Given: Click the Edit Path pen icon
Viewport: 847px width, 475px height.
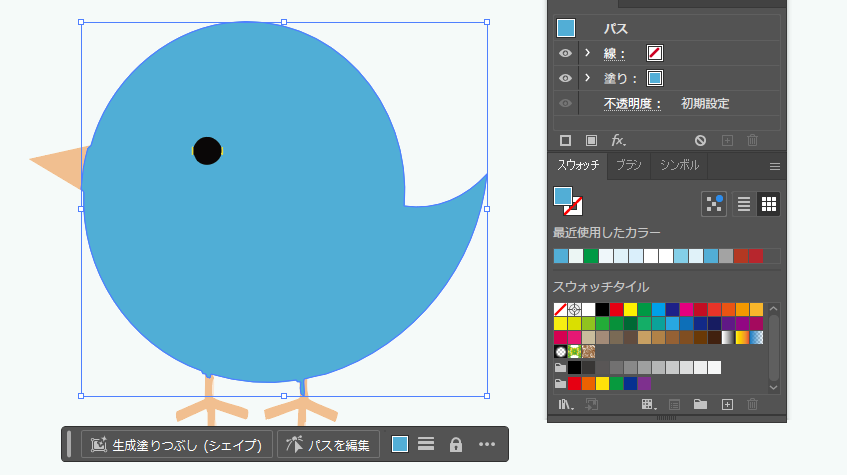Looking at the screenshot, I should (294, 444).
